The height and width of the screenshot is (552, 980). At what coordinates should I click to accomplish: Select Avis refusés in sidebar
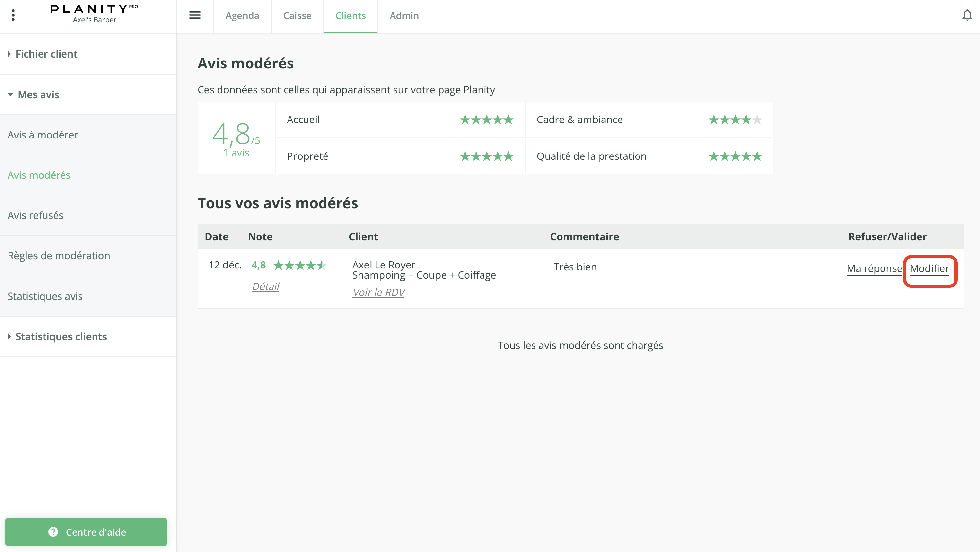tap(35, 215)
